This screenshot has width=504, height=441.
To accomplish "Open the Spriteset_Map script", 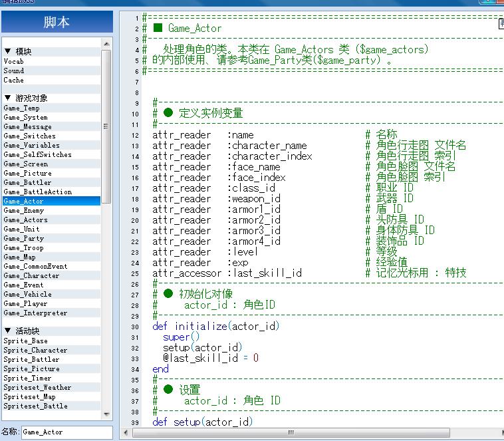I will coord(51,397).
